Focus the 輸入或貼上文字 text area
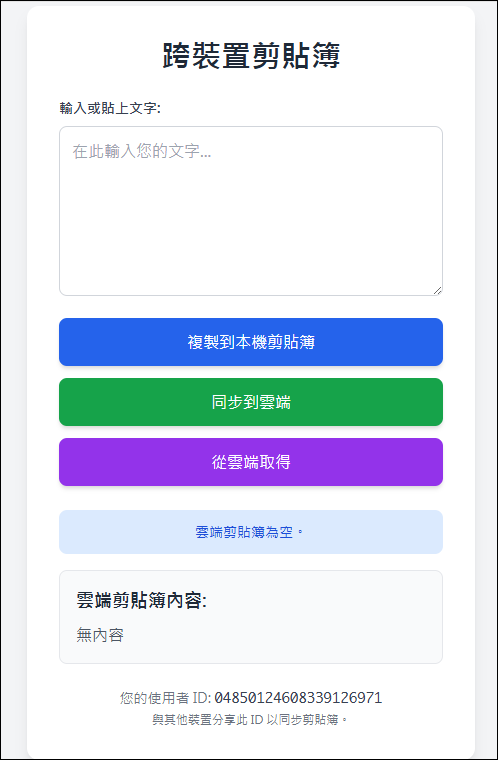The width and height of the screenshot is (498, 760). 251,211
